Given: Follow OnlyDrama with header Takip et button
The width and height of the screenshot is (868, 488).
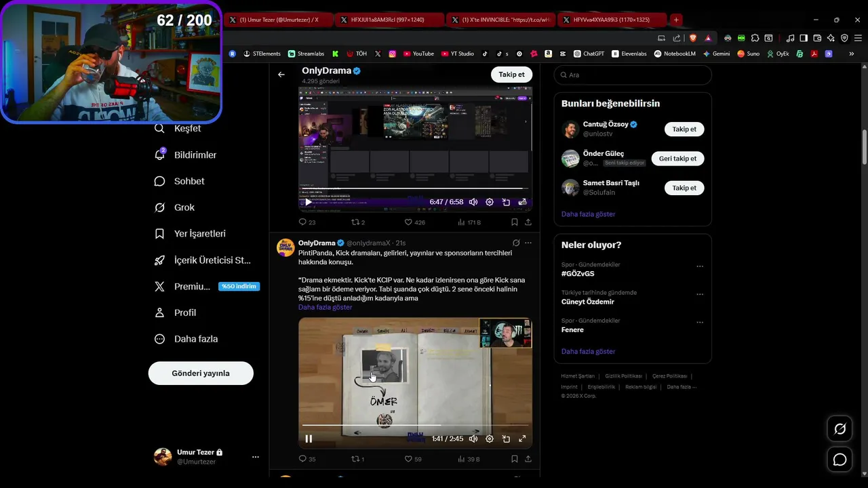Looking at the screenshot, I should click(511, 75).
